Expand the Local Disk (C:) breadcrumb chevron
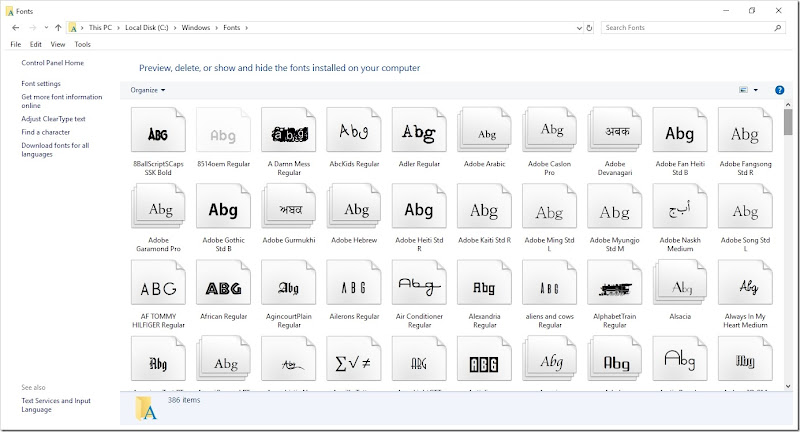 point(175,28)
